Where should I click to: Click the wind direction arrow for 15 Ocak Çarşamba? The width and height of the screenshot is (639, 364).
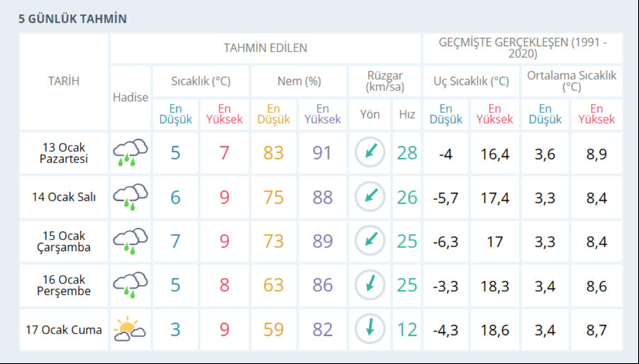coord(370,240)
